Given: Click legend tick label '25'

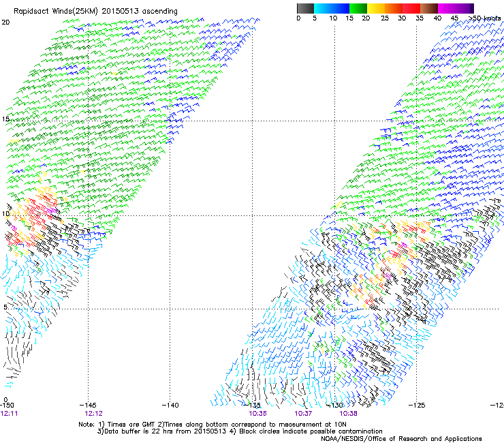Looking at the screenshot, I should tap(385, 18).
